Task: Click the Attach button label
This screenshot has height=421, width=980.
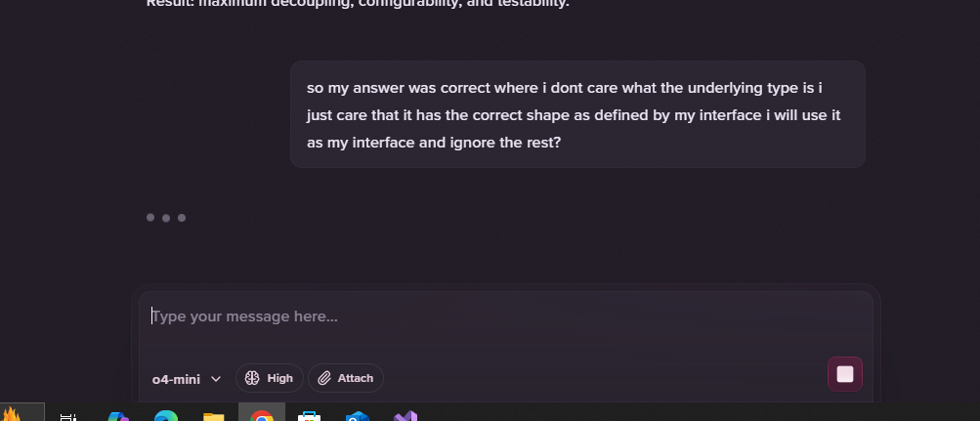Action: coord(355,378)
